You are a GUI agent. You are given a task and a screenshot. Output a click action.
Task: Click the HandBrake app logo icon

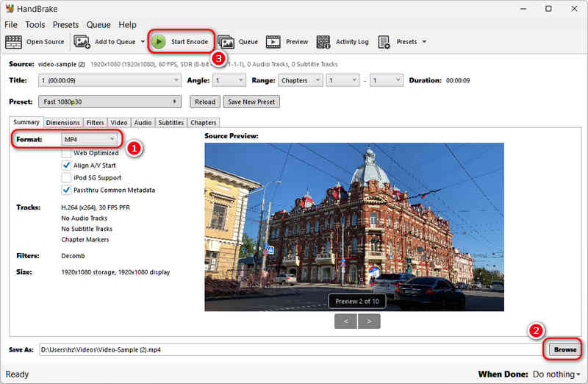pos(10,8)
